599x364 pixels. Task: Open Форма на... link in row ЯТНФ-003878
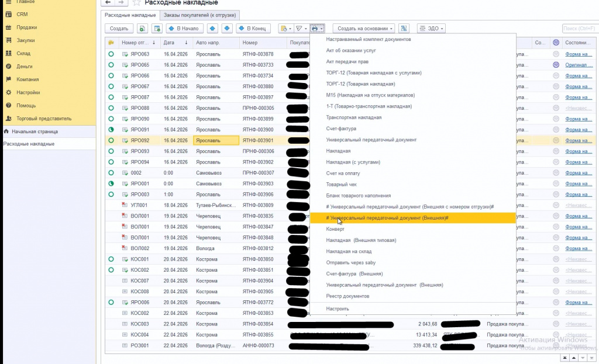pos(579,54)
